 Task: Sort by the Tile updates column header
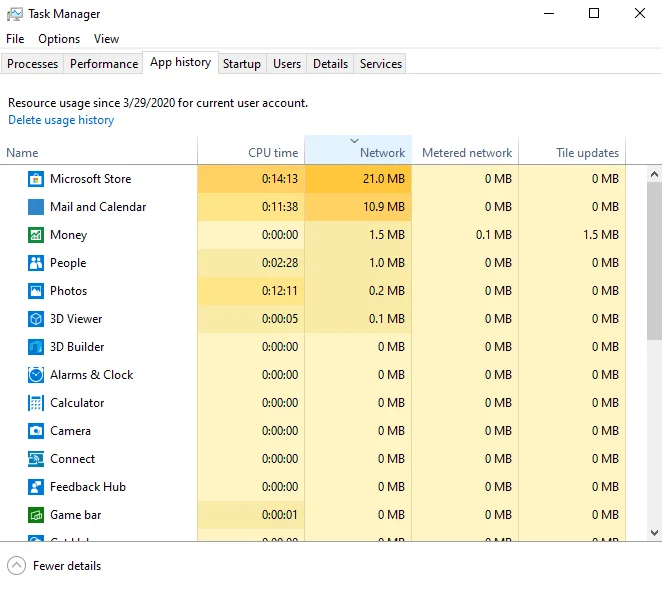(572, 152)
